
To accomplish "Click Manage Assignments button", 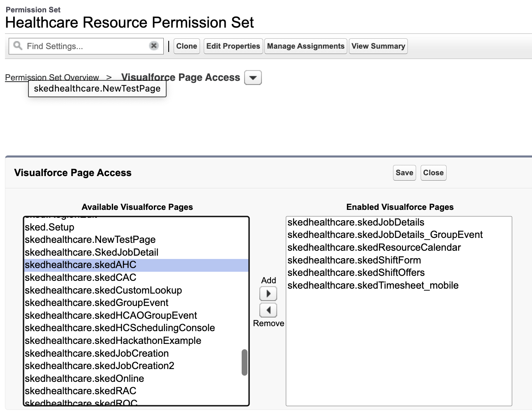I will click(306, 46).
